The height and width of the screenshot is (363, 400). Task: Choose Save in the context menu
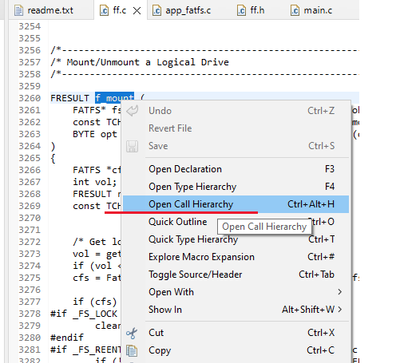236,146
